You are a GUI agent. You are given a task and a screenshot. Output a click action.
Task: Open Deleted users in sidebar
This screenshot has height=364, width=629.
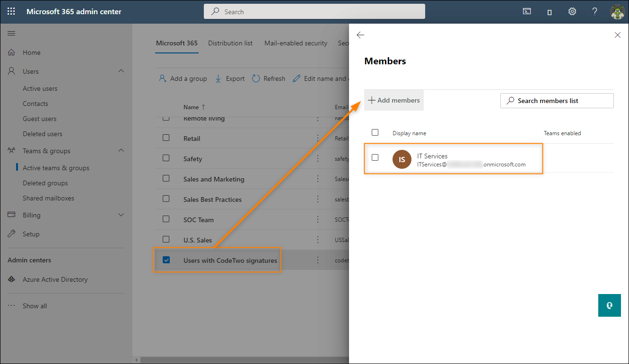pos(43,134)
